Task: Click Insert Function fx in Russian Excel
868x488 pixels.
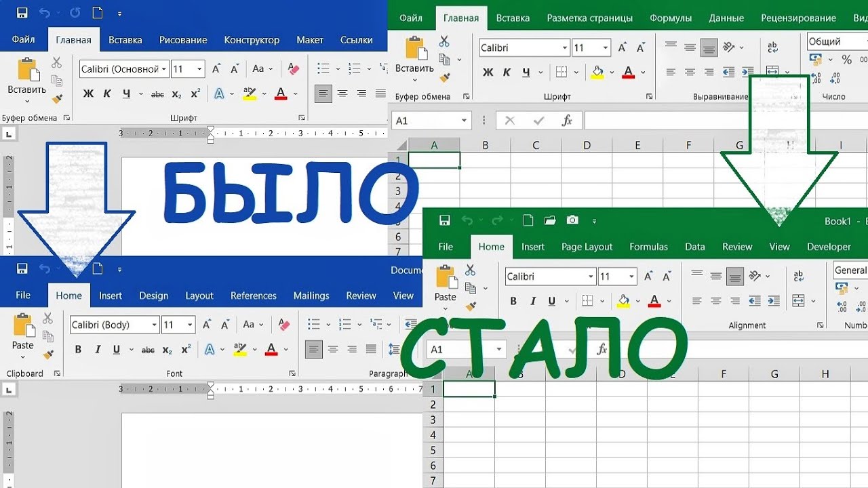Action: click(568, 121)
